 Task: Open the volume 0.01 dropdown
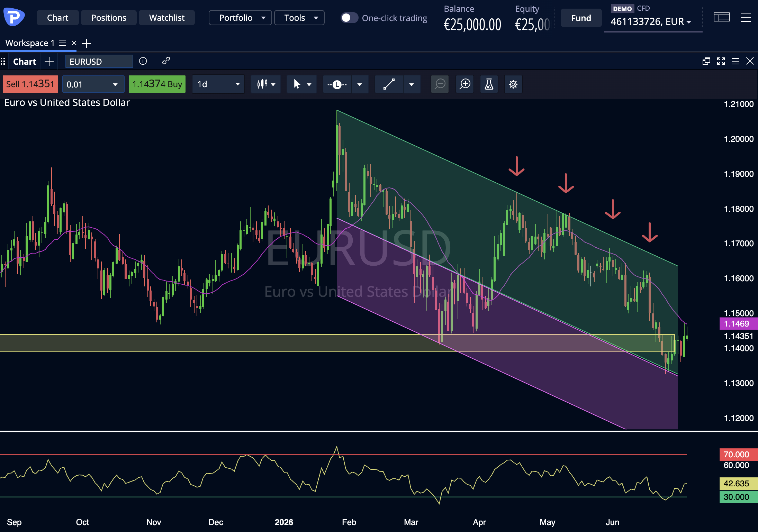(x=93, y=84)
